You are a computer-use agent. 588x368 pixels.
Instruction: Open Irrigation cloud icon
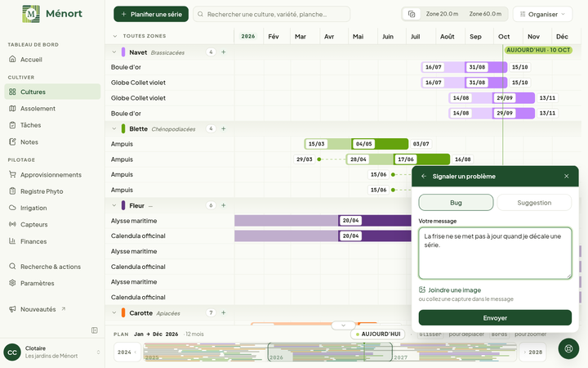click(x=12, y=208)
